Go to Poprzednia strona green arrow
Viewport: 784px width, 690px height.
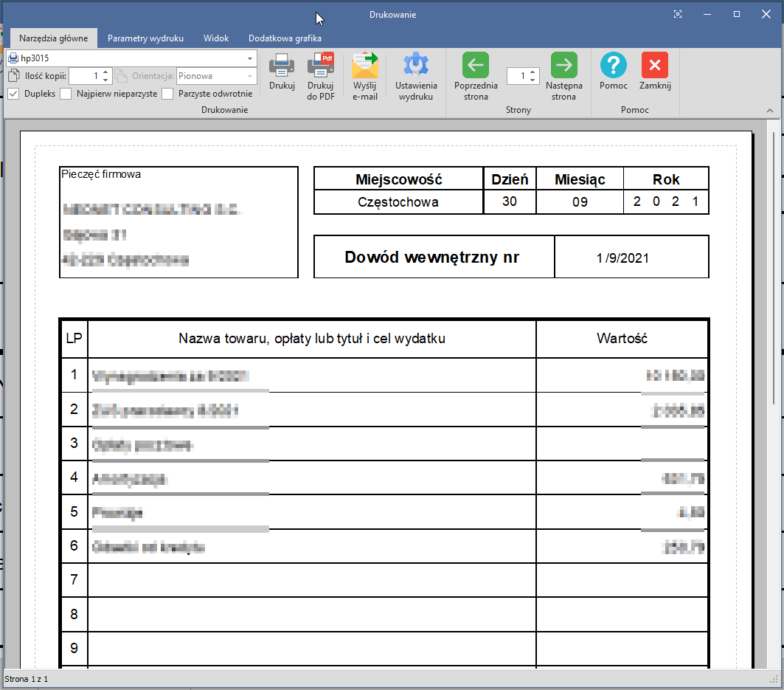click(476, 66)
